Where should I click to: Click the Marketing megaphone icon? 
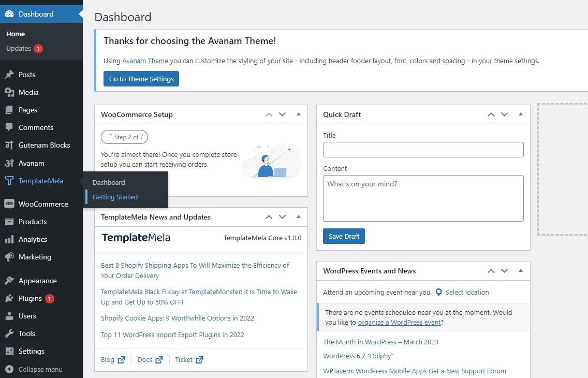(9, 257)
